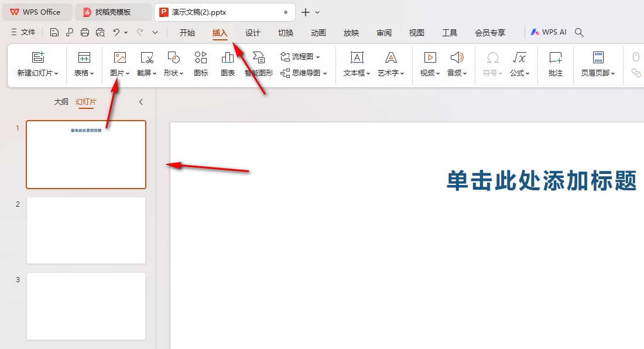Open WPS AI assistant
This screenshot has height=349, width=644.
point(549,32)
